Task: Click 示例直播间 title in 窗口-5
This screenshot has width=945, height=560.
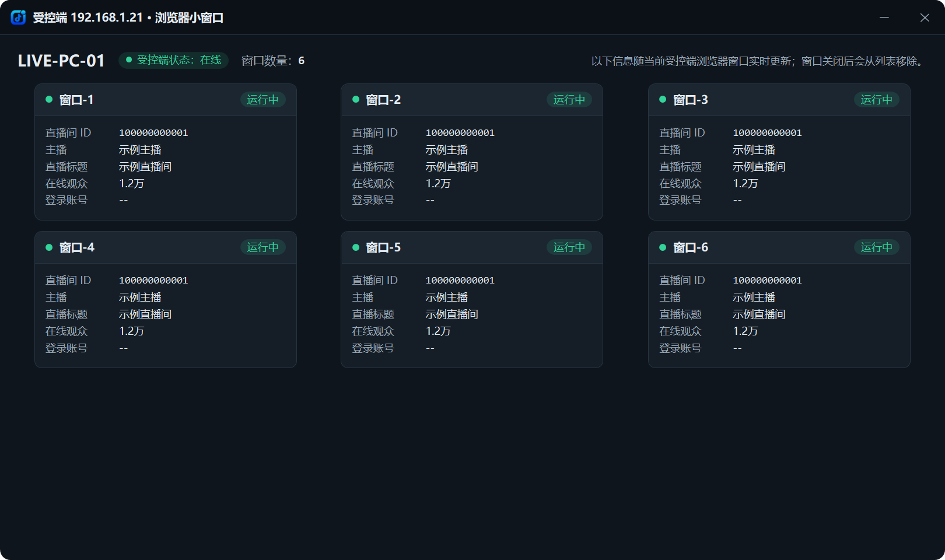Action: (452, 314)
